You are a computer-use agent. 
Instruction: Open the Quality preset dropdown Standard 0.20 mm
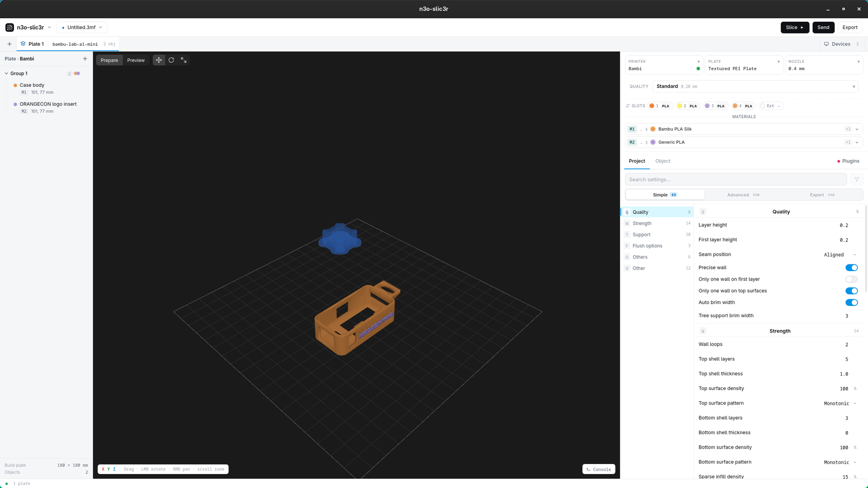click(755, 86)
